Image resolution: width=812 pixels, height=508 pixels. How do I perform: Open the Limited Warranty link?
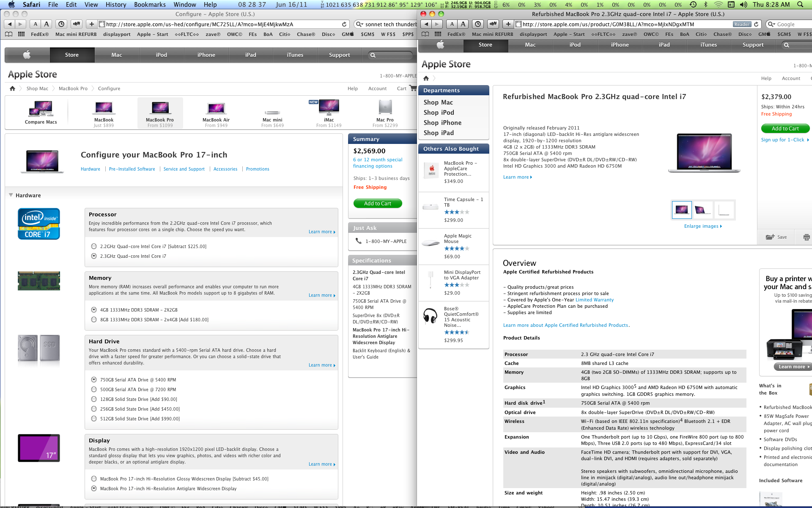pos(594,300)
